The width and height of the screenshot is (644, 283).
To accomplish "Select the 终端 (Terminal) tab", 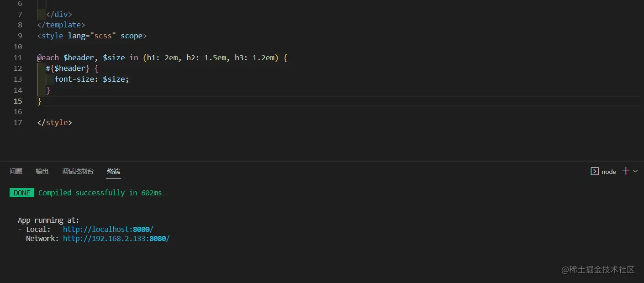I will [113, 171].
